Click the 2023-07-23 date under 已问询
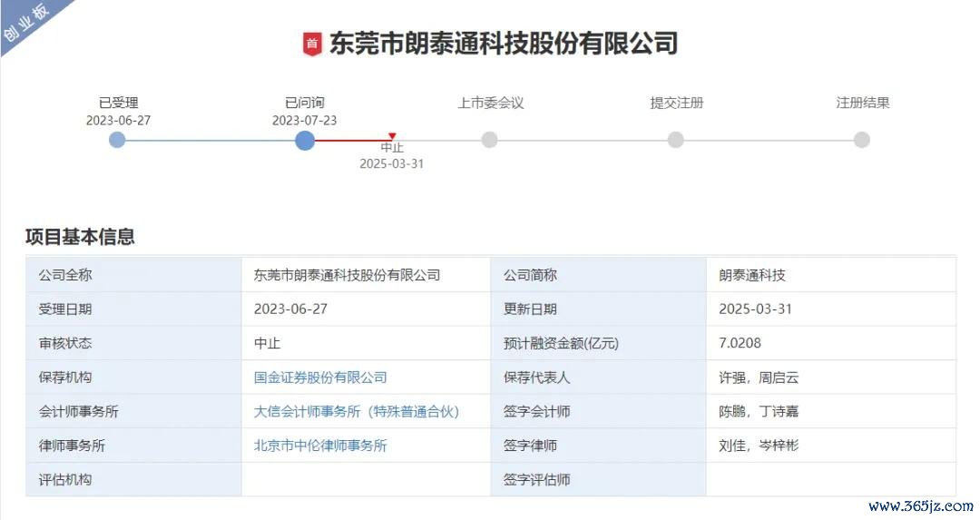The height and width of the screenshot is (520, 980). click(304, 121)
